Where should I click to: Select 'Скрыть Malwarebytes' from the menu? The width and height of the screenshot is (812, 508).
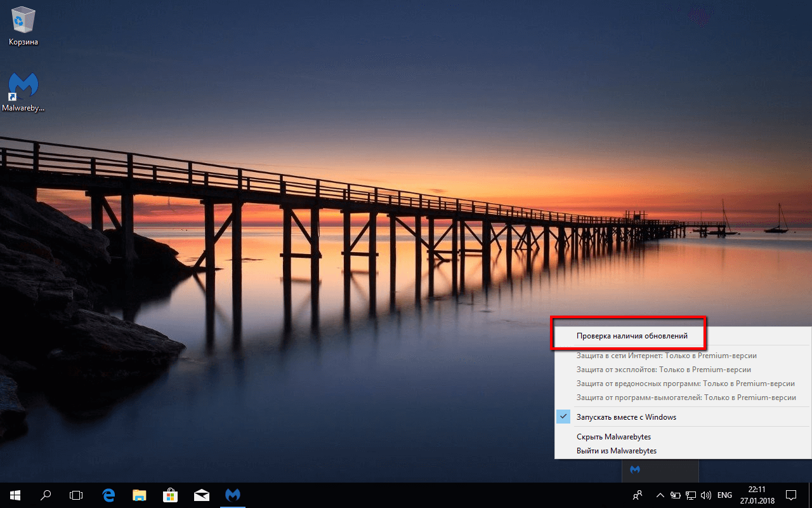pyautogui.click(x=683, y=437)
